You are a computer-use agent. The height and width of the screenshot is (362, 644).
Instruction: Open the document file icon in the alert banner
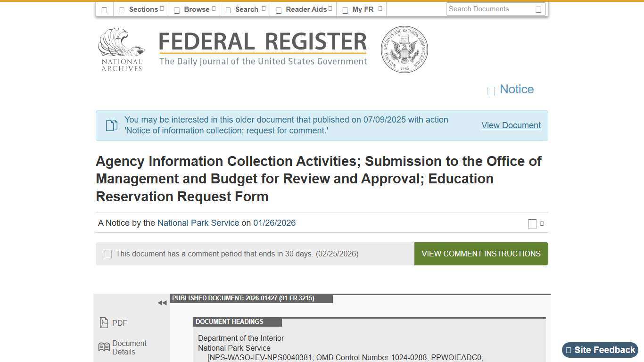click(111, 125)
